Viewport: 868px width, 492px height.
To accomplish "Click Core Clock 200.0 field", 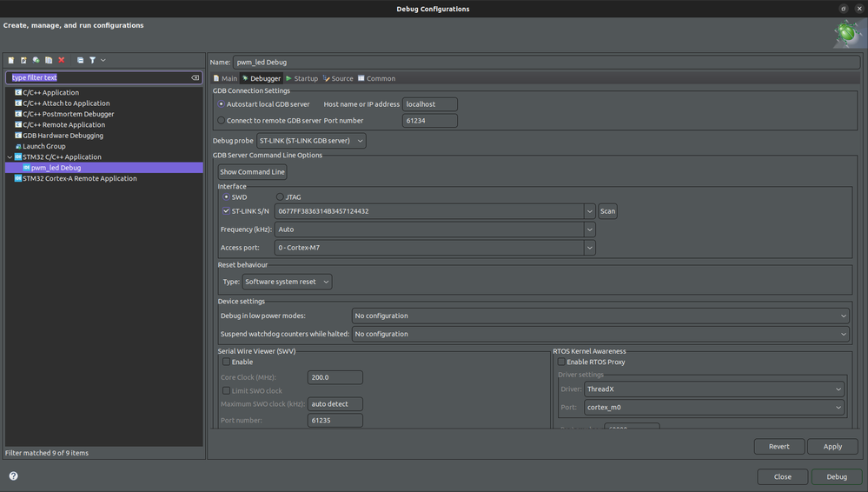I will [x=335, y=377].
